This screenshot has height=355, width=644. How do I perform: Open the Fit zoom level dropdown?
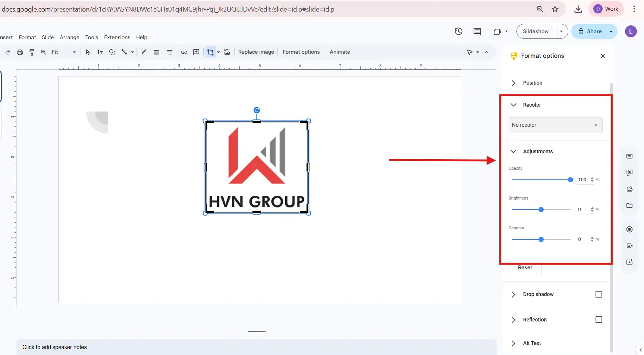pyautogui.click(x=64, y=52)
